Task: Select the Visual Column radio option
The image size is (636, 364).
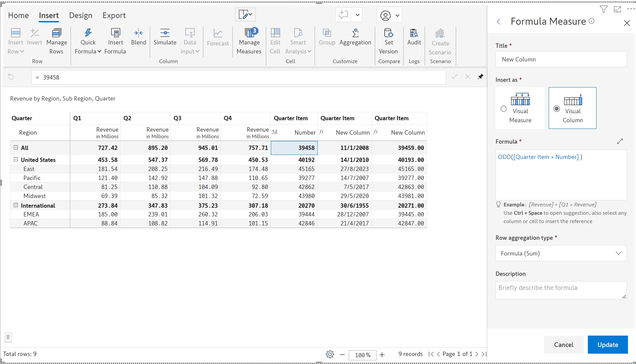Action: point(557,109)
